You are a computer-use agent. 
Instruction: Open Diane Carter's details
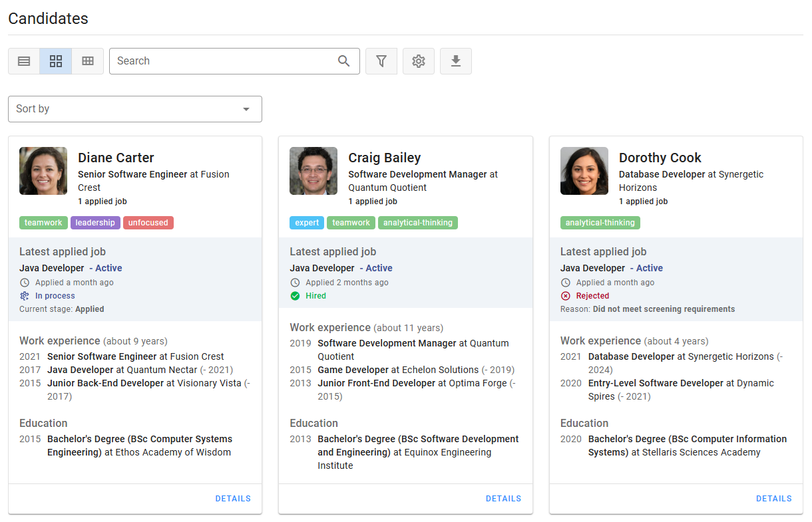coord(233,499)
